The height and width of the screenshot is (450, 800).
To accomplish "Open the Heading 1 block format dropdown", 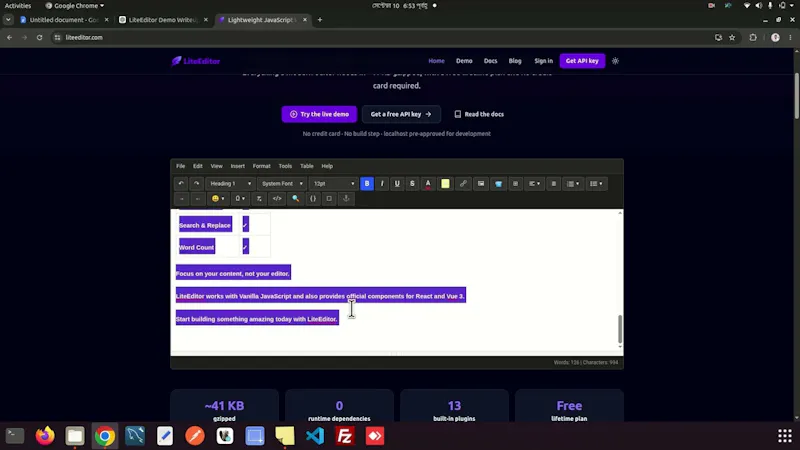I will pyautogui.click(x=230, y=184).
